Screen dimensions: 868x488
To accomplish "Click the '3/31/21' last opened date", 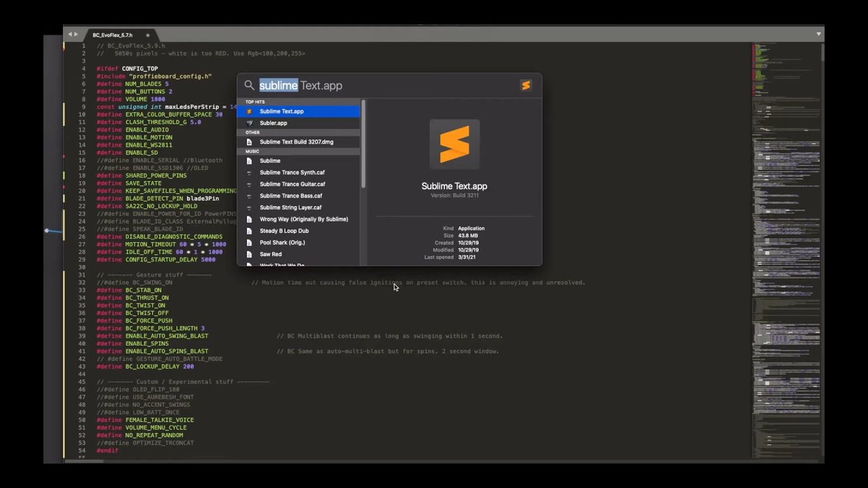I will point(467,258).
